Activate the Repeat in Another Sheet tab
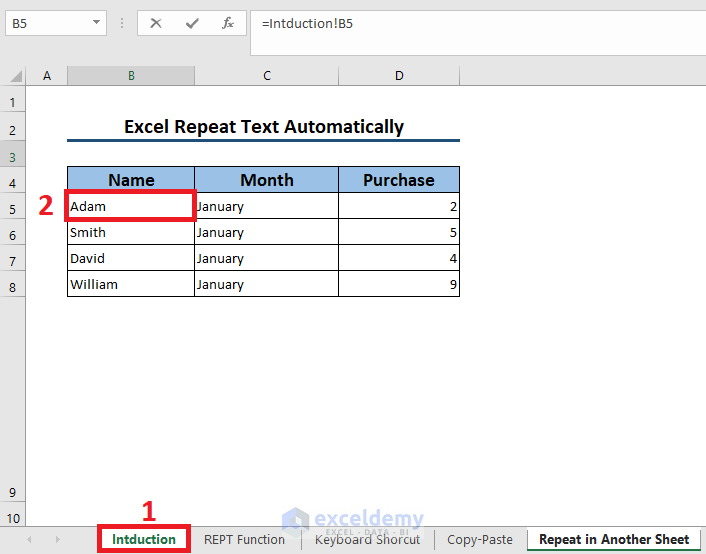The image size is (706, 554). (x=614, y=539)
